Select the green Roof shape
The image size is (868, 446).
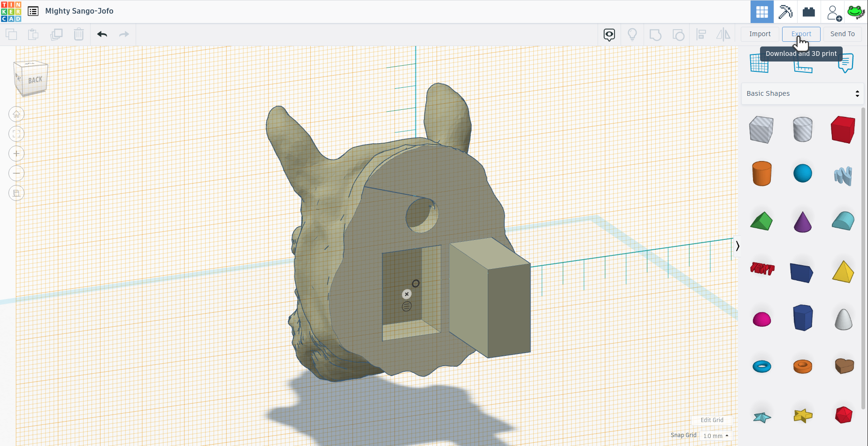[761, 221]
